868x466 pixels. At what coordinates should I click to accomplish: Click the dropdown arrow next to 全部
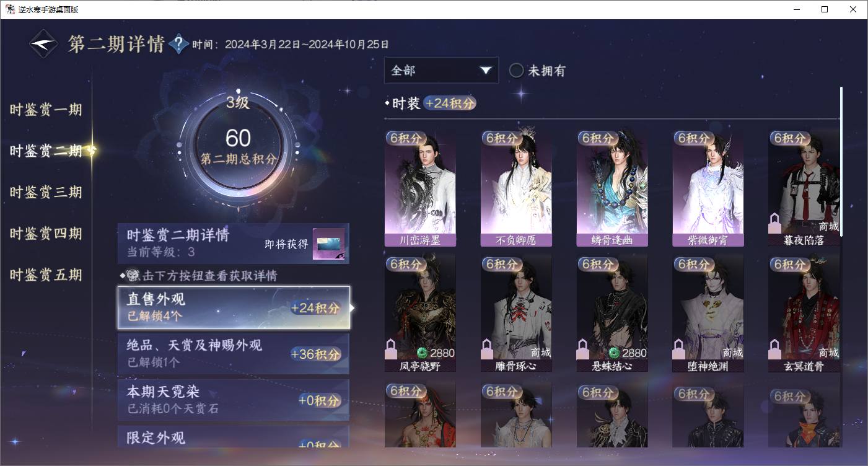(485, 71)
